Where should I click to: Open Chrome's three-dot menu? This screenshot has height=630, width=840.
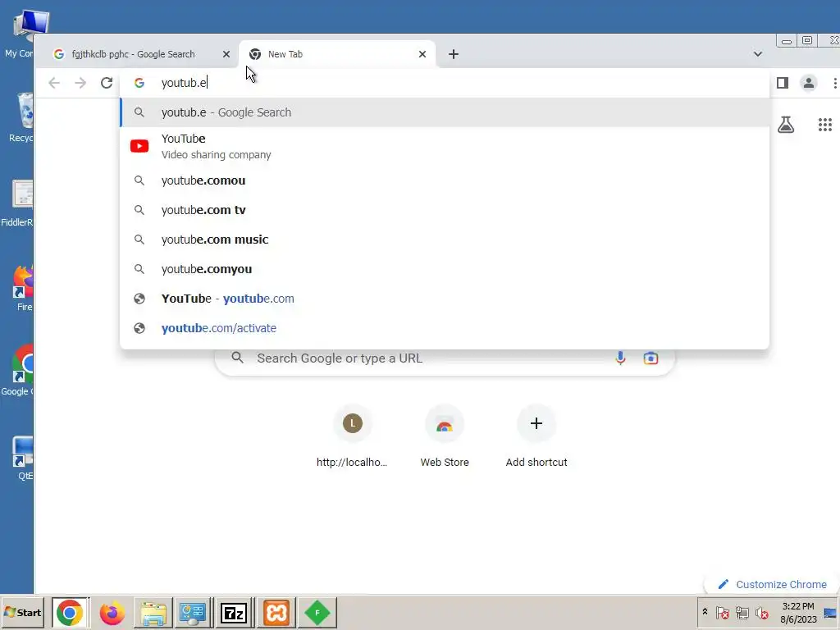[834, 83]
